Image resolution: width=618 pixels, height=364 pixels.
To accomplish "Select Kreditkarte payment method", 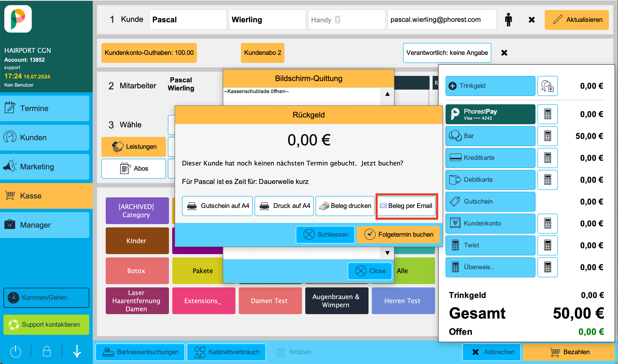I will pyautogui.click(x=490, y=158).
